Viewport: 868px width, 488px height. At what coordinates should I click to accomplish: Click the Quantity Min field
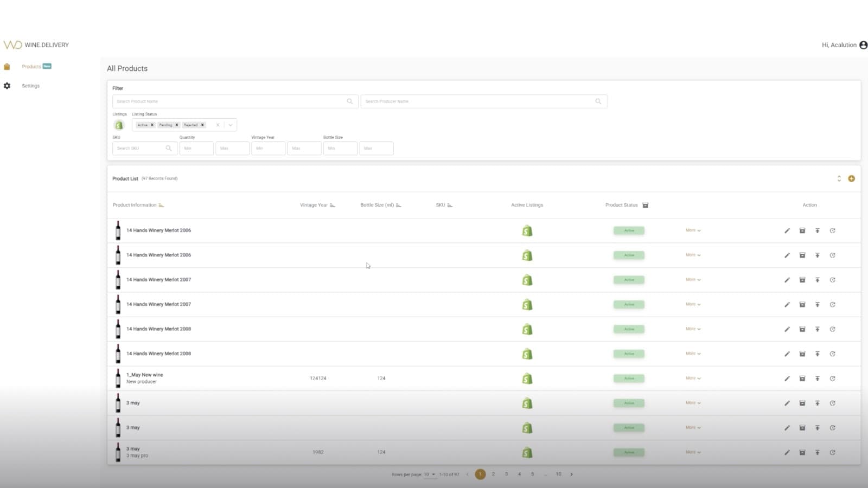(196, 148)
